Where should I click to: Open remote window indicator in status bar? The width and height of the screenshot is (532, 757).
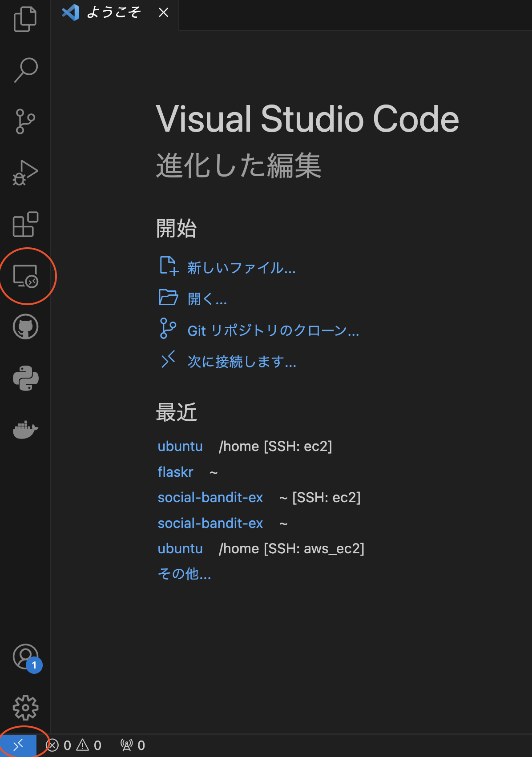point(18,745)
